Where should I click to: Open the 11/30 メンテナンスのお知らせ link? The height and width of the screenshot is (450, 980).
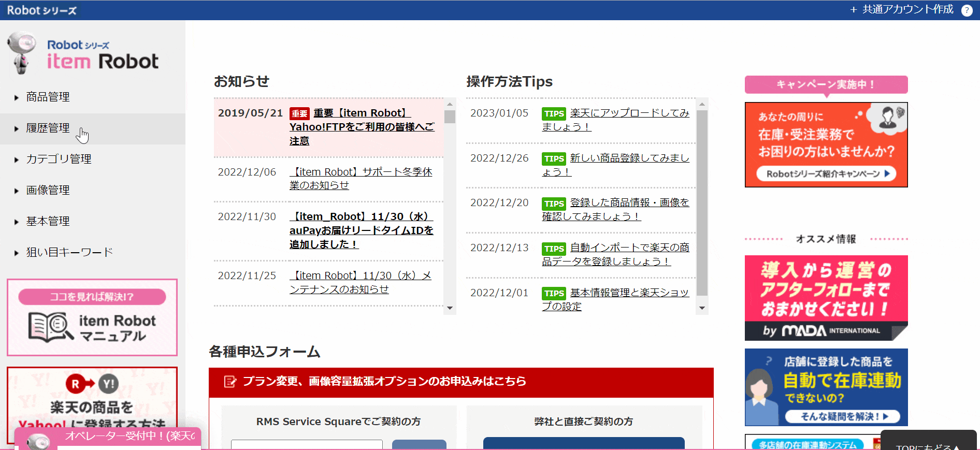pos(361,282)
